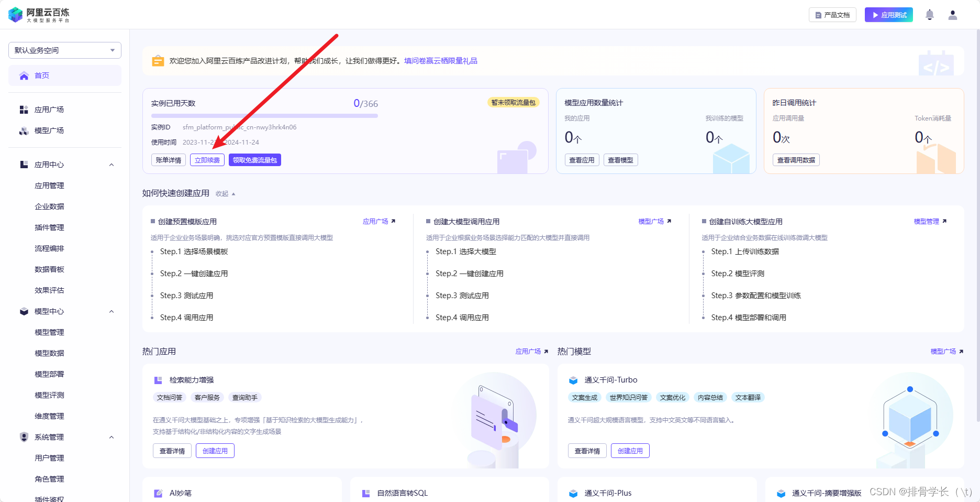Click the 自然语言转SQL card icon
980x502 pixels.
pos(366,493)
